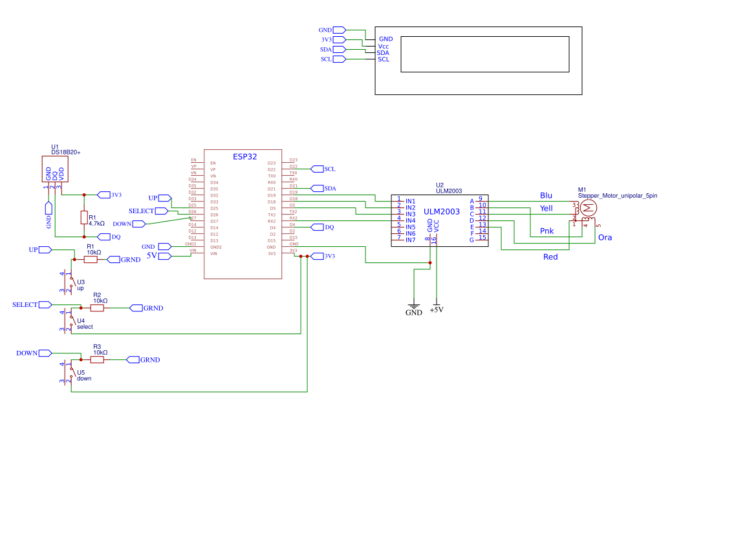Screen dimensions: 756x535
Task: Select the LCD inner display rectangle
Action: tap(485, 54)
